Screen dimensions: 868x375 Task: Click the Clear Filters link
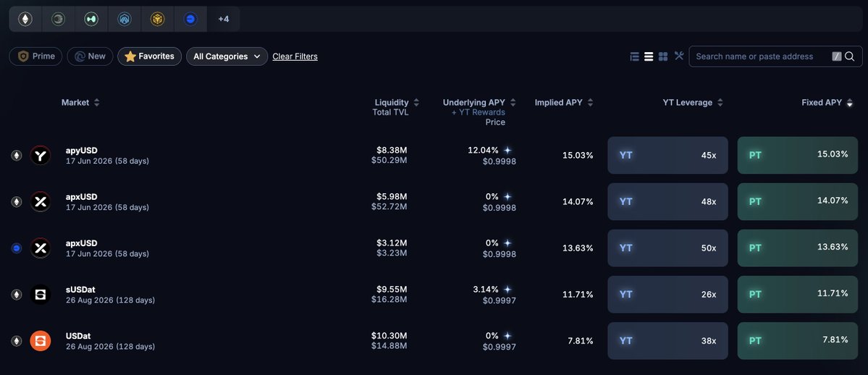click(295, 56)
